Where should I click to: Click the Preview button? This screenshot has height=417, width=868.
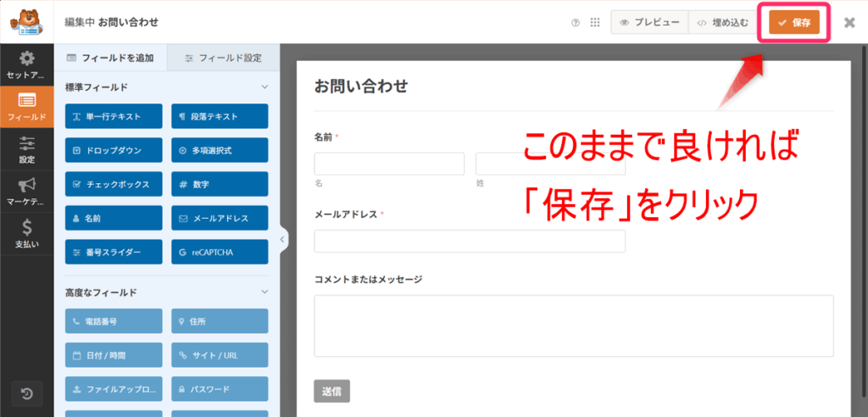(649, 23)
